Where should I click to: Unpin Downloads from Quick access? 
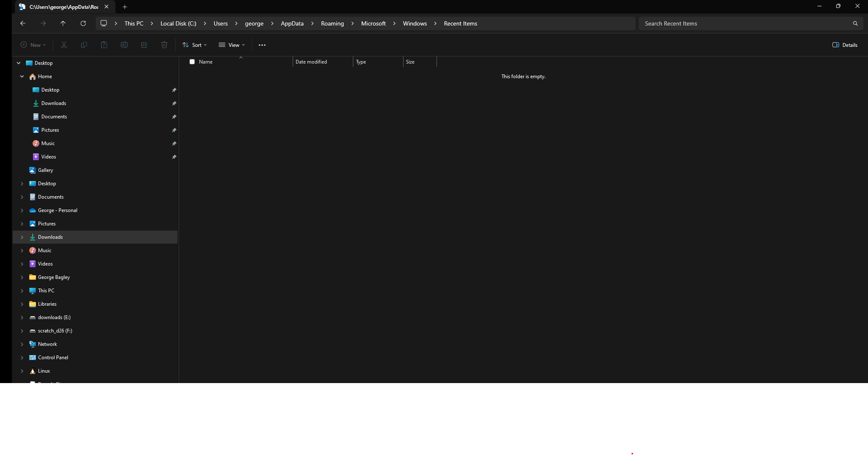pos(174,103)
